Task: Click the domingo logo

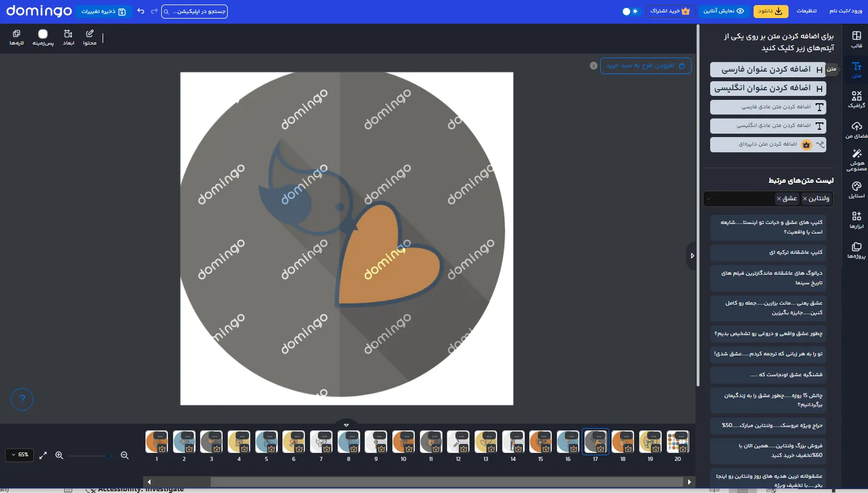Action: [x=39, y=11]
